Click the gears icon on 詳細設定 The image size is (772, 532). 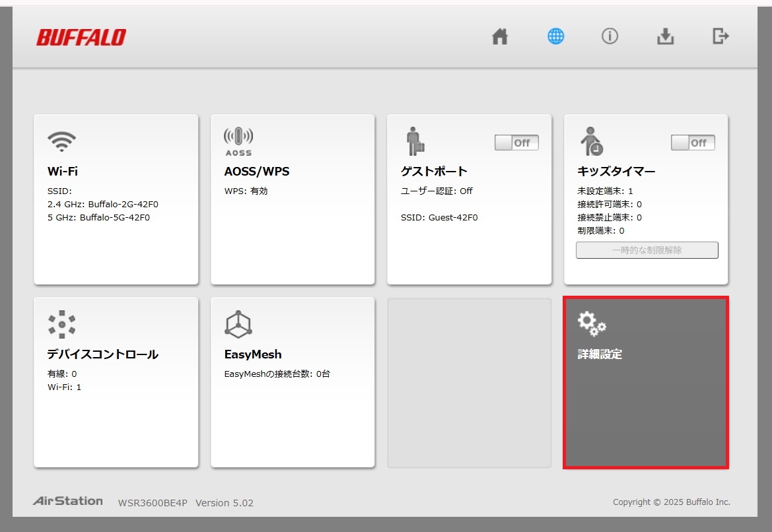point(592,324)
